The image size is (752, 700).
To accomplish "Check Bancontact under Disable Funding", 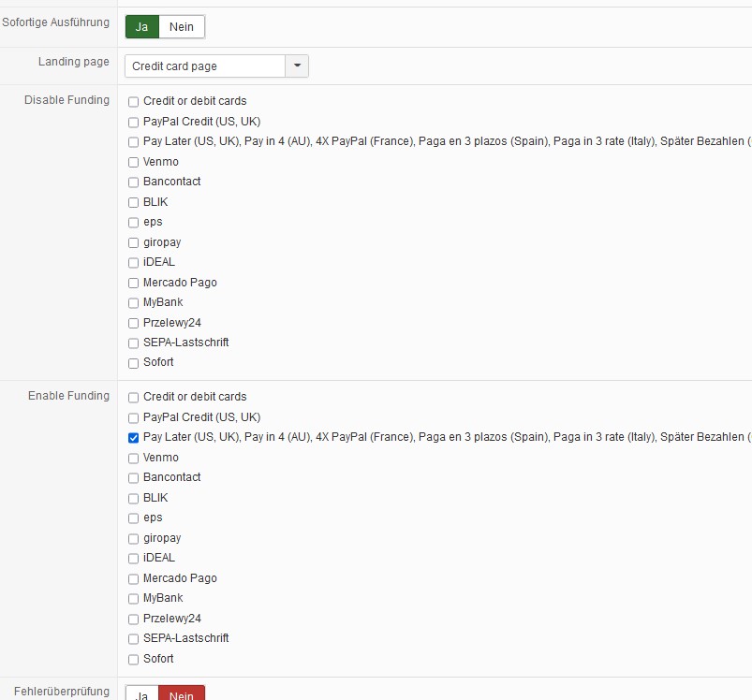I will (x=133, y=182).
